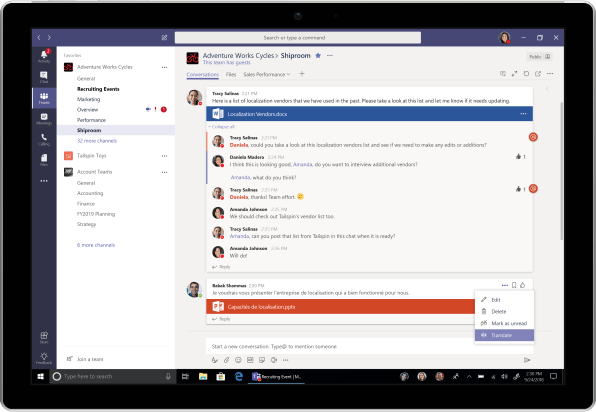Screen dimensions: 596x412
Task: Open the Capacités de localisation.pptx attachment
Action: coord(340,307)
